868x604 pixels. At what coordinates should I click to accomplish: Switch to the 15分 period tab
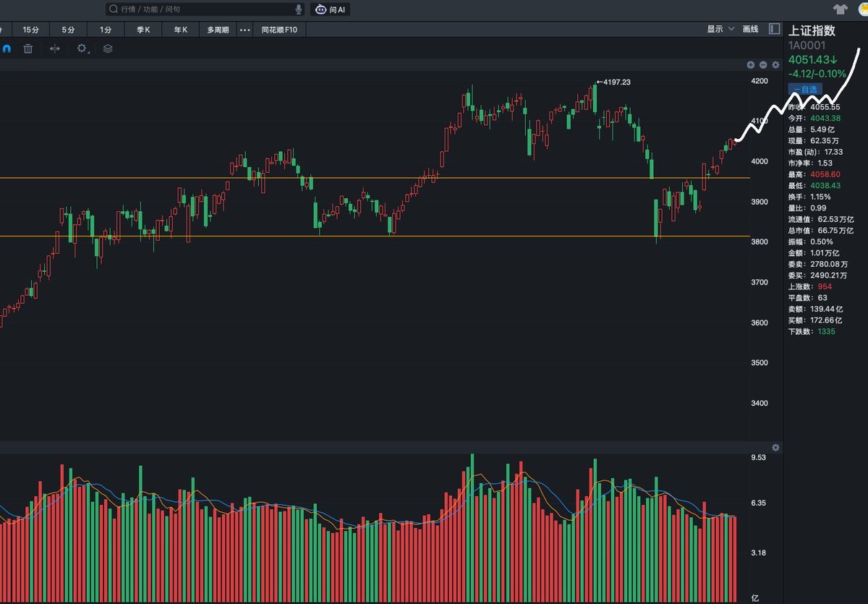[x=30, y=30]
